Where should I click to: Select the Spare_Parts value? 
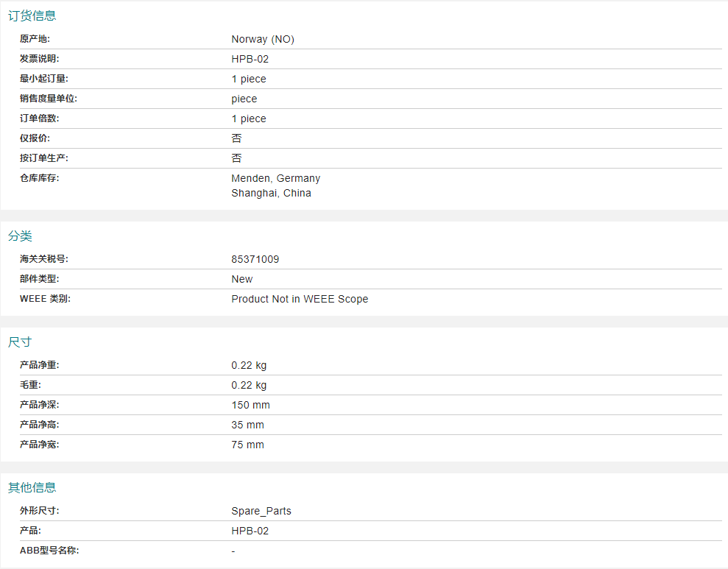(x=261, y=511)
